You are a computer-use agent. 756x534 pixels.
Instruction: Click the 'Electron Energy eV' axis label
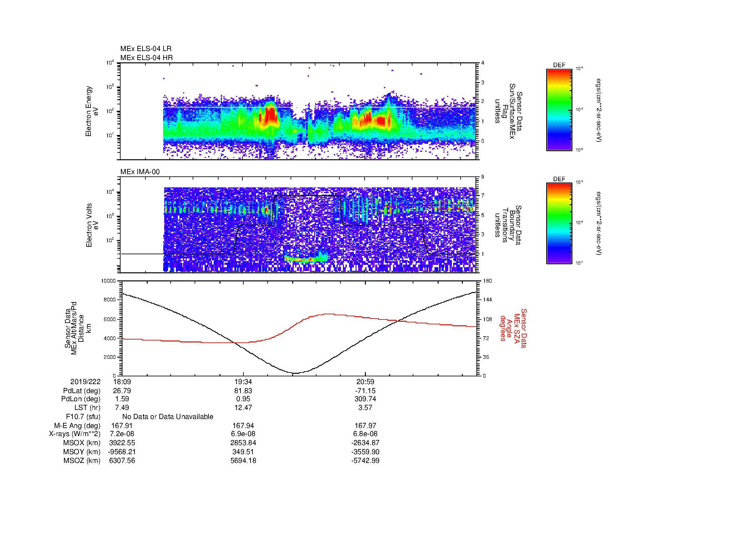(x=92, y=111)
